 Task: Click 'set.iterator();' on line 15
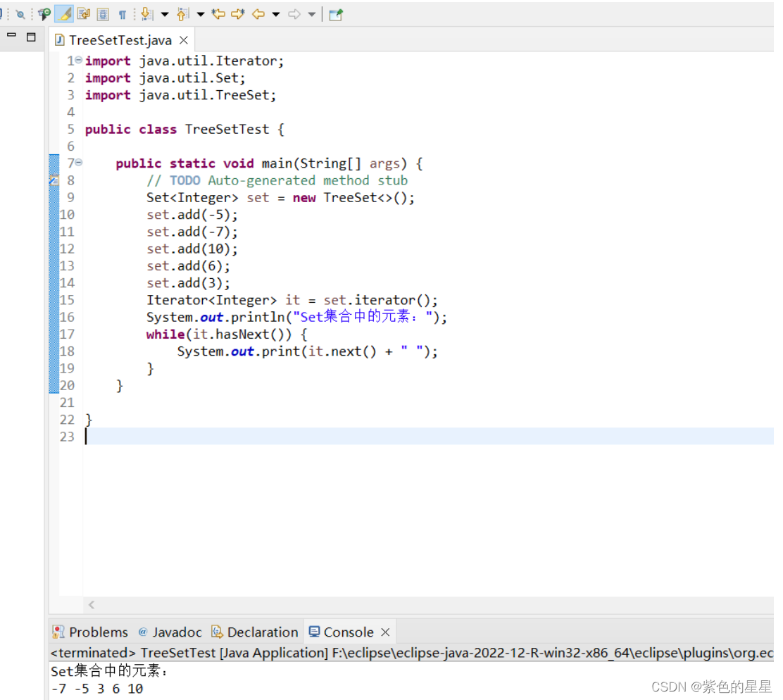(381, 300)
